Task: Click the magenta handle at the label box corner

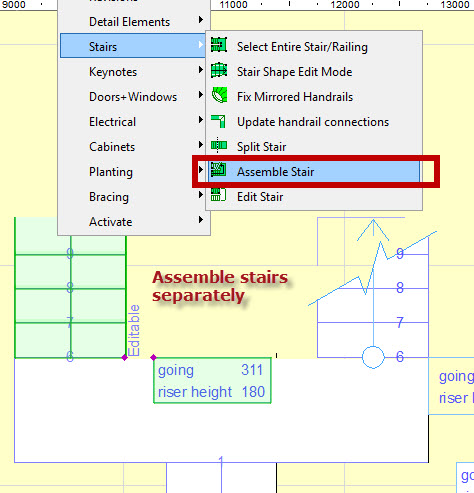Action: [x=153, y=358]
